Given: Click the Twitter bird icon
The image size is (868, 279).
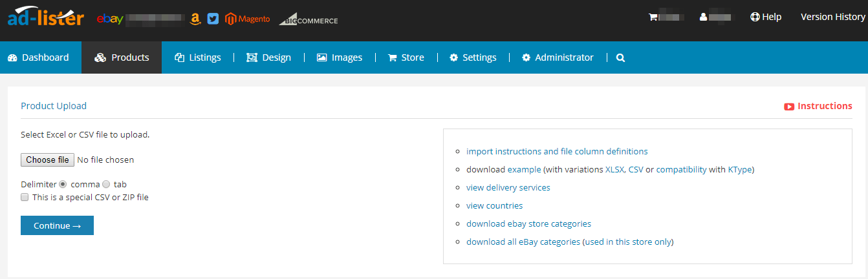Looking at the screenshot, I should [x=213, y=19].
